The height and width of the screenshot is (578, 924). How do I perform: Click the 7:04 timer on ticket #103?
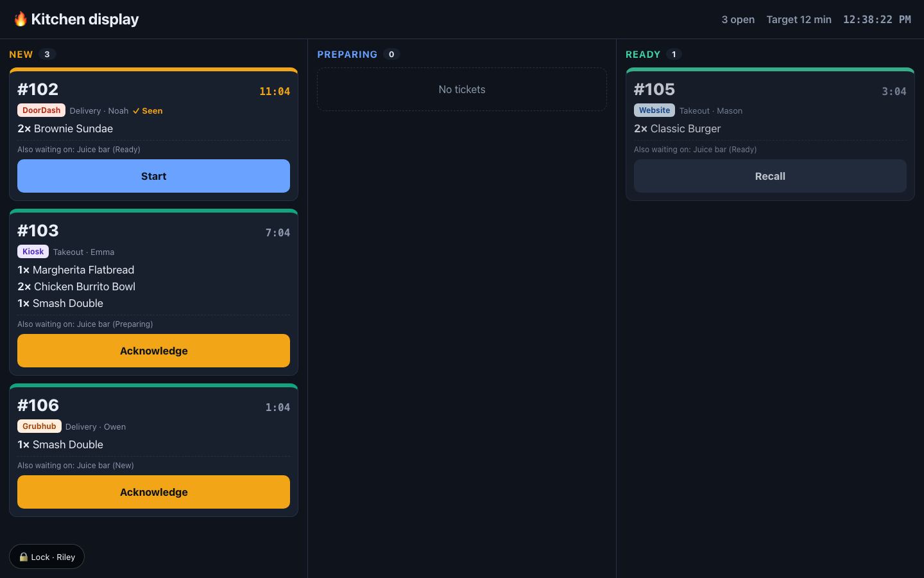click(278, 233)
